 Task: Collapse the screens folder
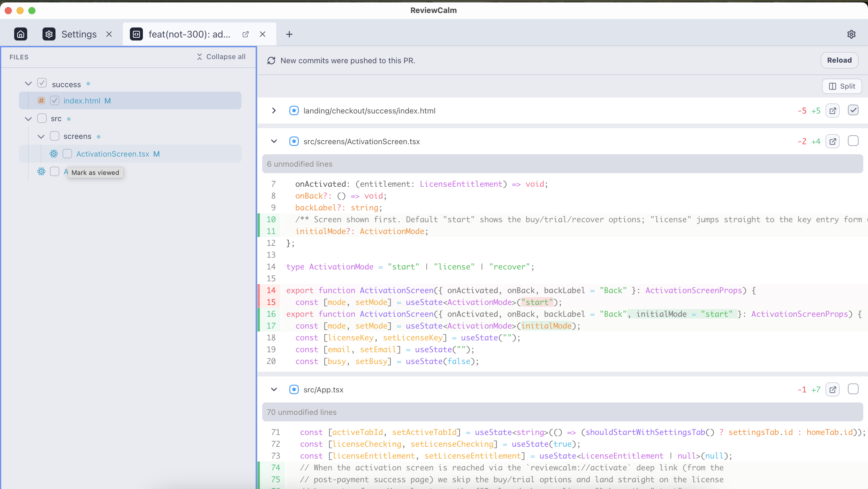[41, 137]
